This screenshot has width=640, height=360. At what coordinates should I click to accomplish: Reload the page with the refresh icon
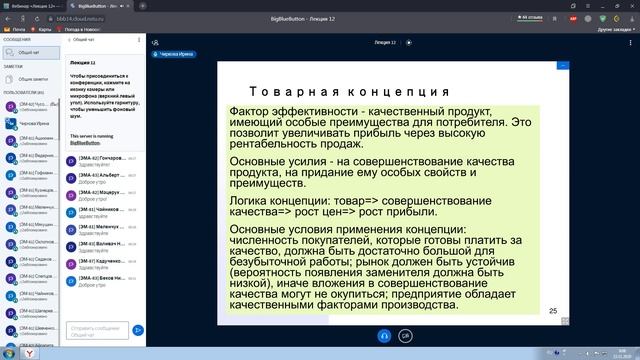(x=37, y=19)
